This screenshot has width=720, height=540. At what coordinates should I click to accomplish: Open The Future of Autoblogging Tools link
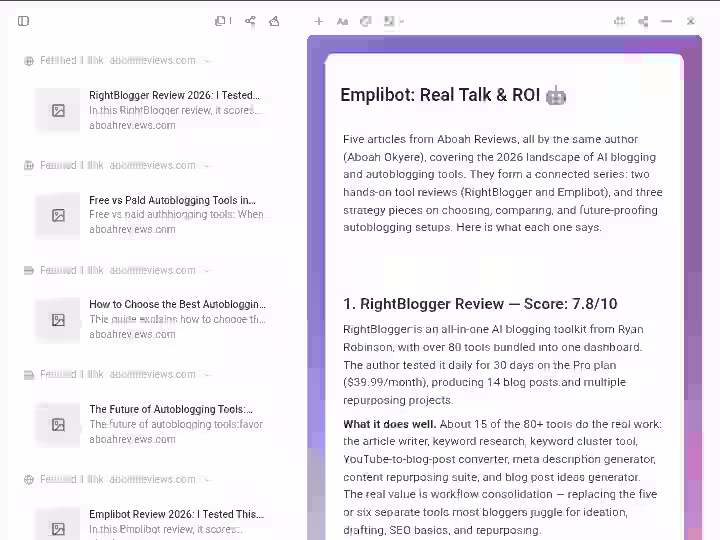tap(171, 409)
